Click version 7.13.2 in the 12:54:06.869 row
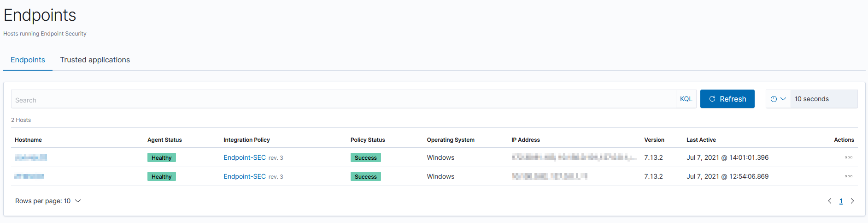868x223 pixels. (653, 176)
